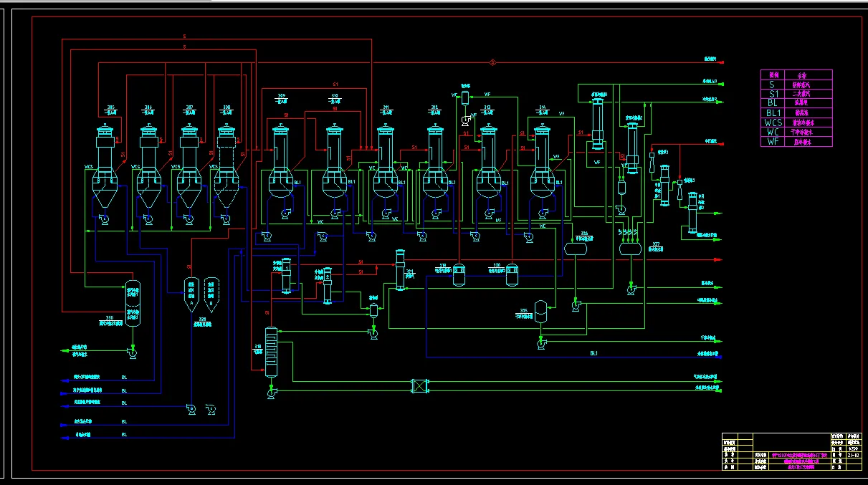868x485 pixels.
Task: Select the horizontal tank labeled 327
Action: click(x=630, y=248)
